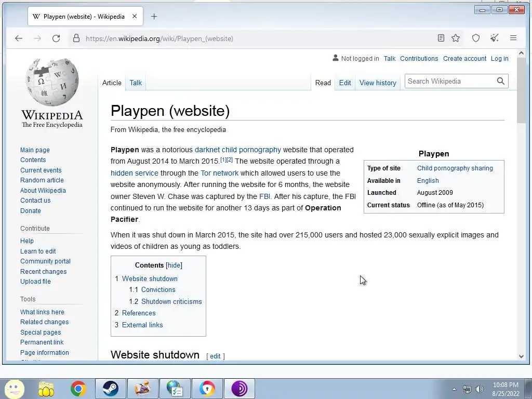Viewport: 532px width, 399px height.
Task: Jump to External links section
Action: tap(142, 325)
